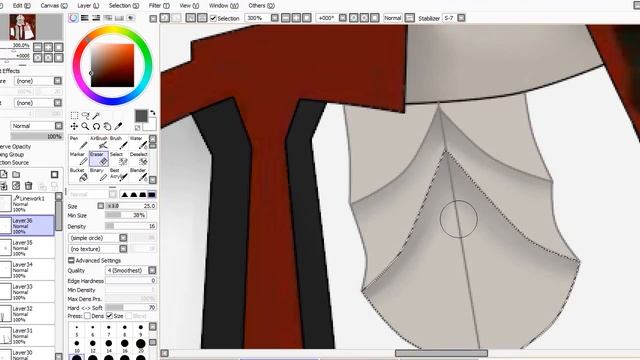
Task: Select the Binary pen tool
Action: tap(98, 175)
